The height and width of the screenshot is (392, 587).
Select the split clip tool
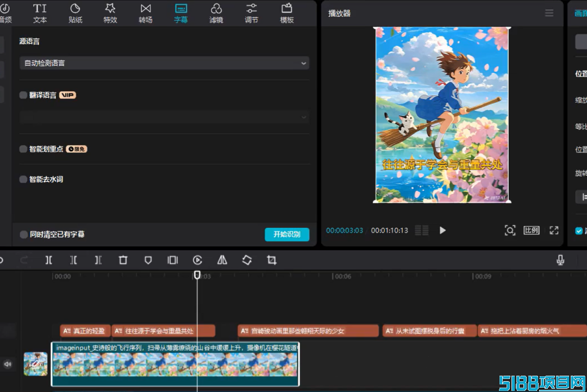coord(49,260)
